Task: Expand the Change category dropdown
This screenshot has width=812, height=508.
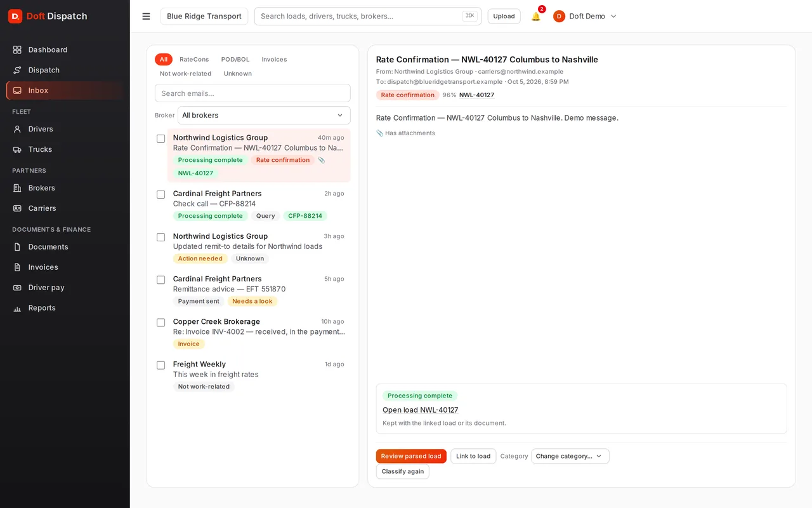Action: (x=570, y=456)
